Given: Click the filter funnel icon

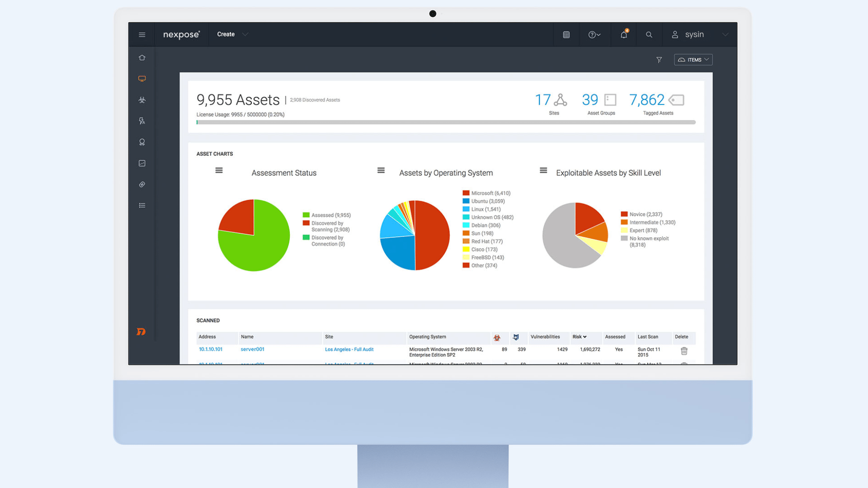Looking at the screenshot, I should pyautogui.click(x=659, y=60).
